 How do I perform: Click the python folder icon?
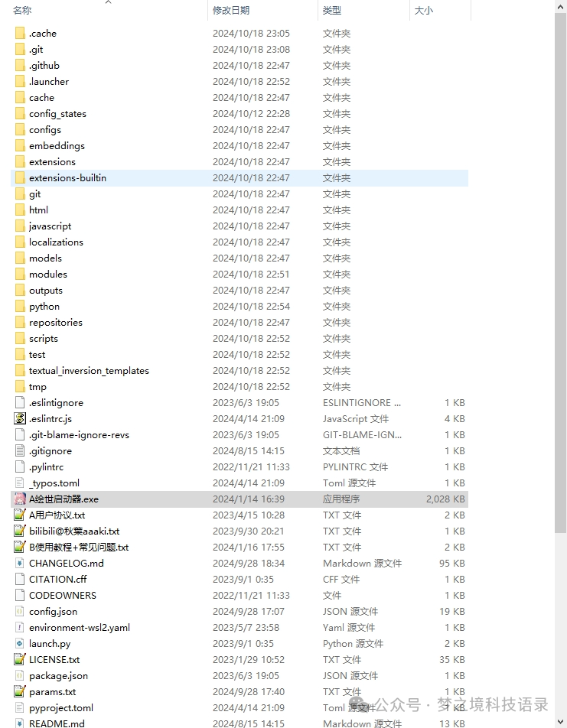pos(20,307)
